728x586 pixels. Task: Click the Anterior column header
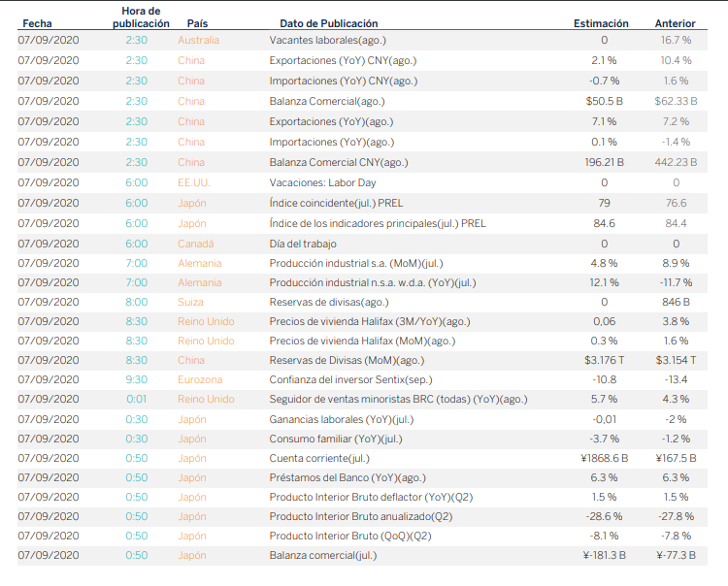click(x=675, y=23)
